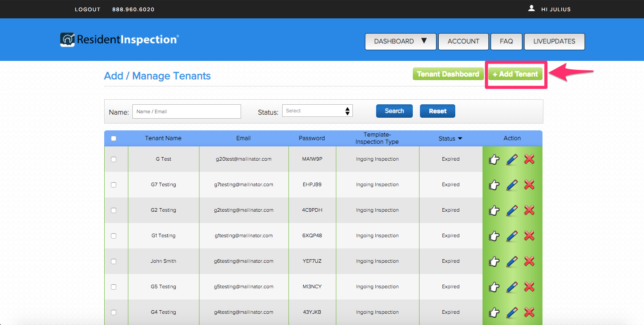This screenshot has width=644, height=325.
Task: Select password 43YJKB cell
Action: 312,312
